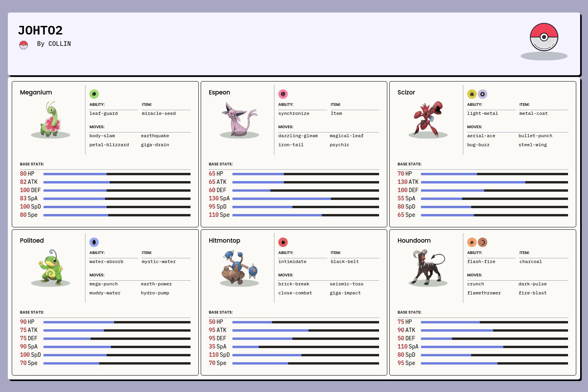Select Scizor's steel type icon
Image resolution: width=588 pixels, height=392 pixels.
(483, 94)
